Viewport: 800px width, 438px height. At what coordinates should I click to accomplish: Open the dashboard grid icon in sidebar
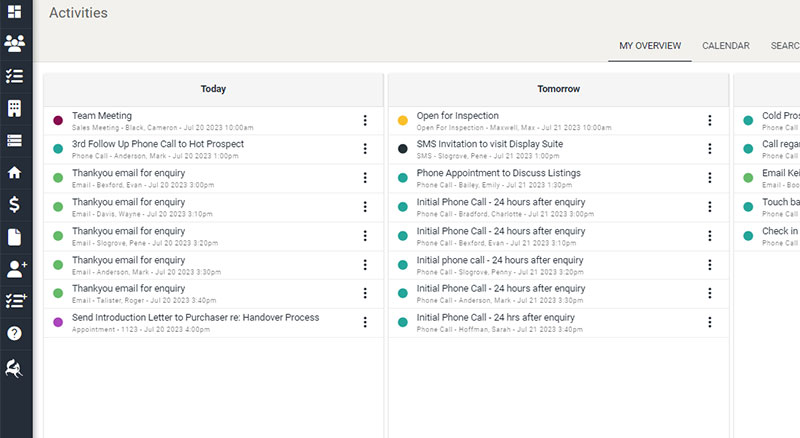[x=14, y=11]
